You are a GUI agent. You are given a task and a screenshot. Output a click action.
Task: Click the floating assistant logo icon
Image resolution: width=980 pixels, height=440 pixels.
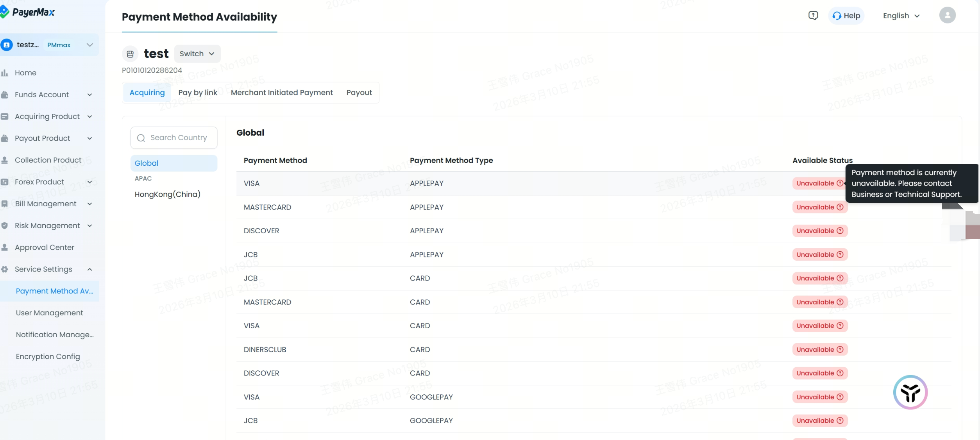[910, 392]
